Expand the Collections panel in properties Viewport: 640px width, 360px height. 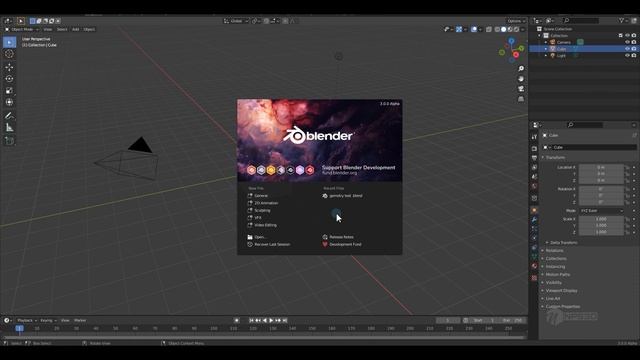[x=556, y=258]
